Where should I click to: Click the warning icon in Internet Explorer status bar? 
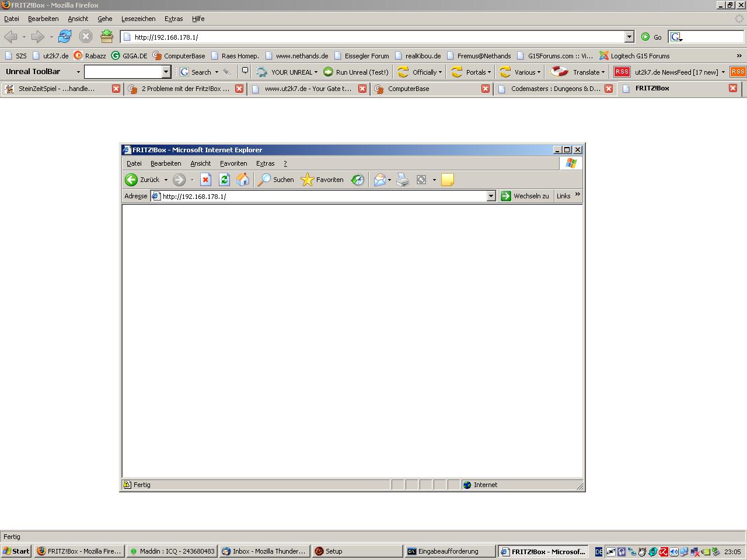[127, 485]
